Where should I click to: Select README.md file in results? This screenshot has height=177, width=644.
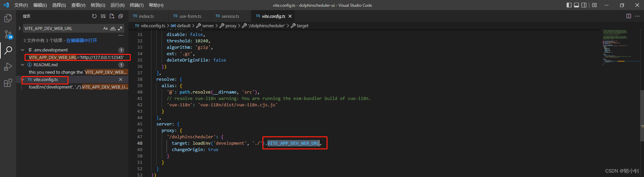(45, 65)
